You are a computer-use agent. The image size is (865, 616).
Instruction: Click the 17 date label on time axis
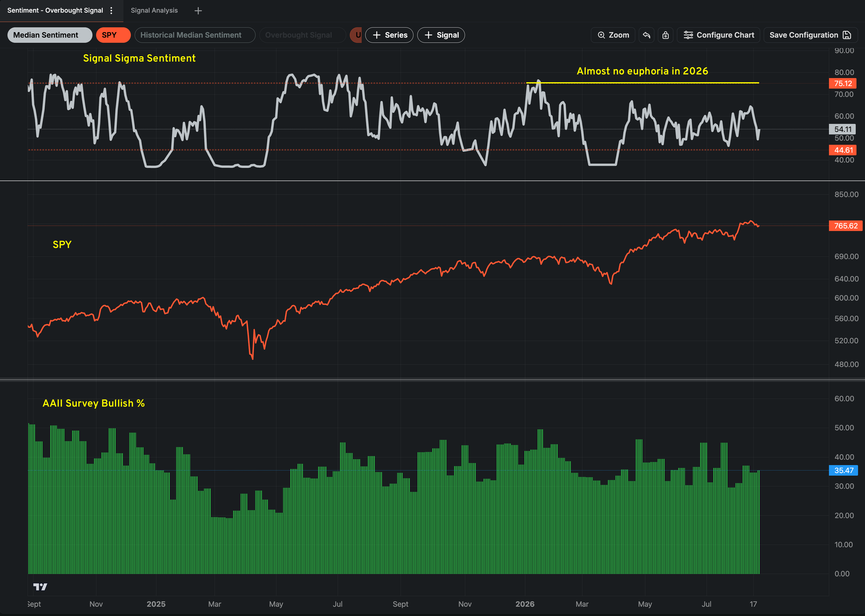tap(753, 604)
